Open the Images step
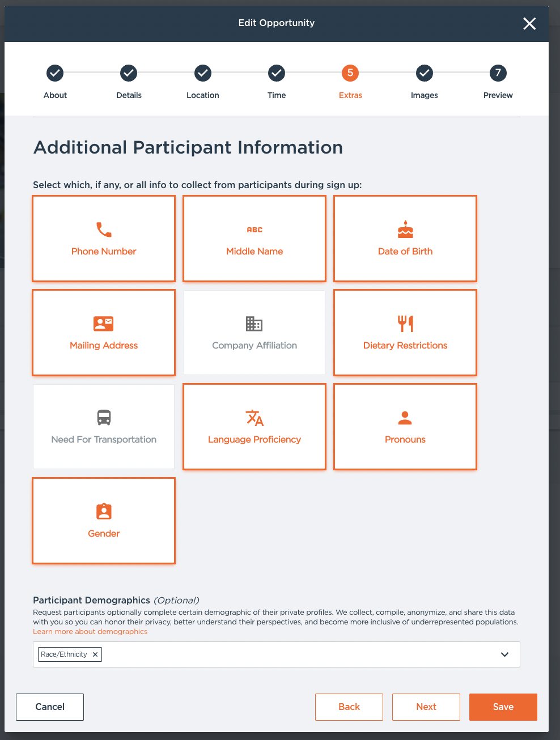This screenshot has height=740, width=560. click(x=424, y=73)
